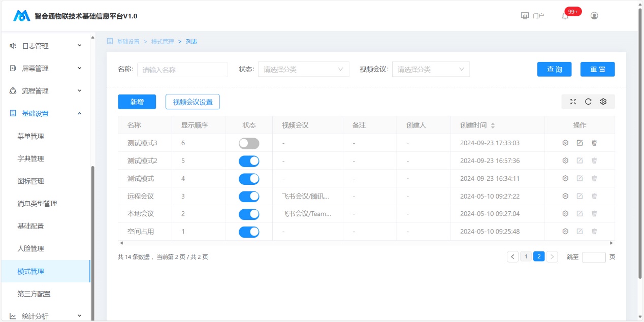Expand the 日志管理 sidebar menu
The width and height of the screenshot is (644, 322).
click(x=46, y=46)
